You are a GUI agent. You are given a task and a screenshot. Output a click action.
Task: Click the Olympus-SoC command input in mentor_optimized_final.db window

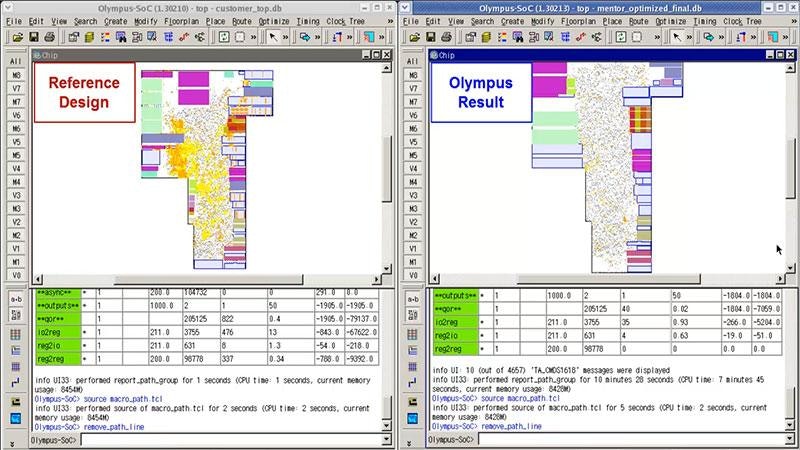[x=632, y=439]
